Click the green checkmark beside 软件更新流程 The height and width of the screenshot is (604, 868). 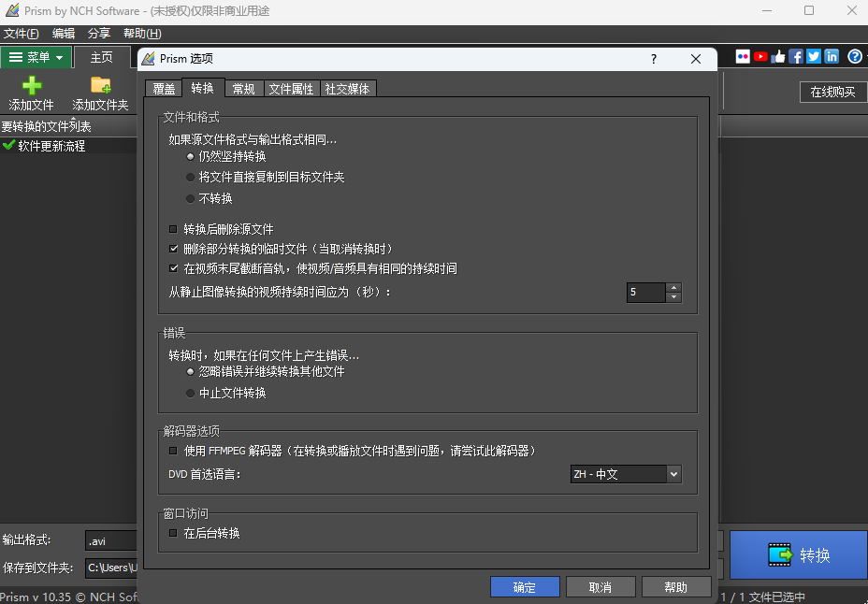[8, 146]
